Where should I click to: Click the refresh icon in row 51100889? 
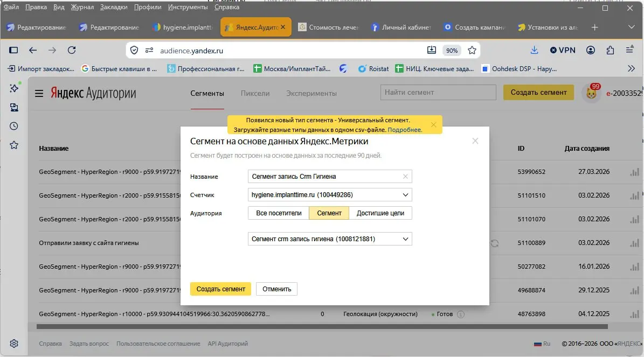coord(495,243)
